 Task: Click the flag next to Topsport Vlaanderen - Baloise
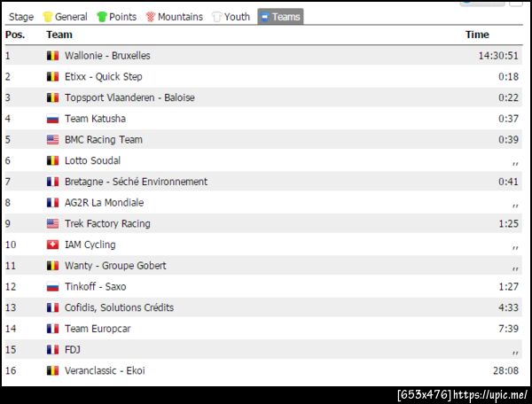tap(52, 97)
